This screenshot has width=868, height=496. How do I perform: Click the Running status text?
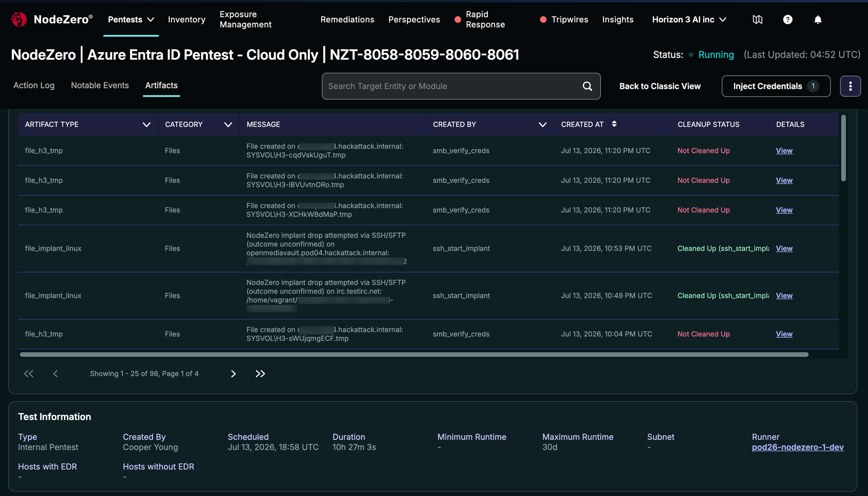(716, 54)
